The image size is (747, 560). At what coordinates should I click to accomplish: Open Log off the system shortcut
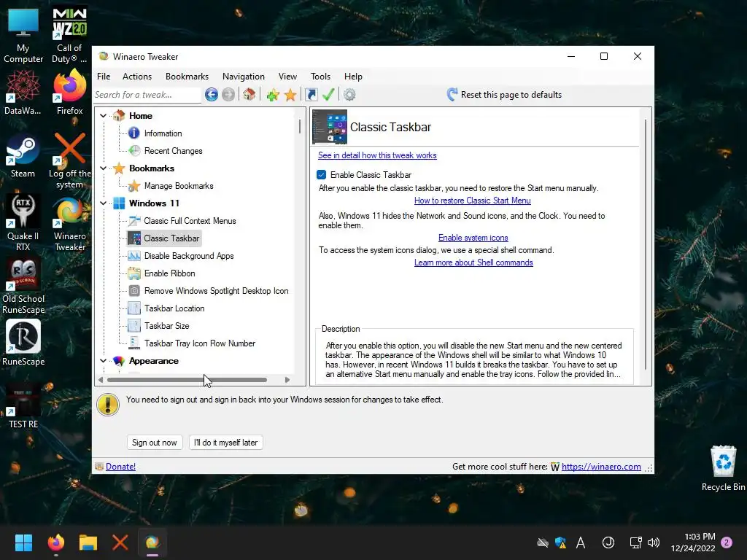click(x=69, y=161)
